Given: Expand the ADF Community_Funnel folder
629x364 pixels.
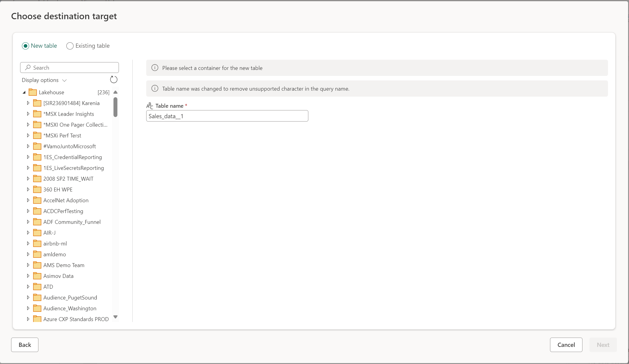Looking at the screenshot, I should [x=28, y=221].
